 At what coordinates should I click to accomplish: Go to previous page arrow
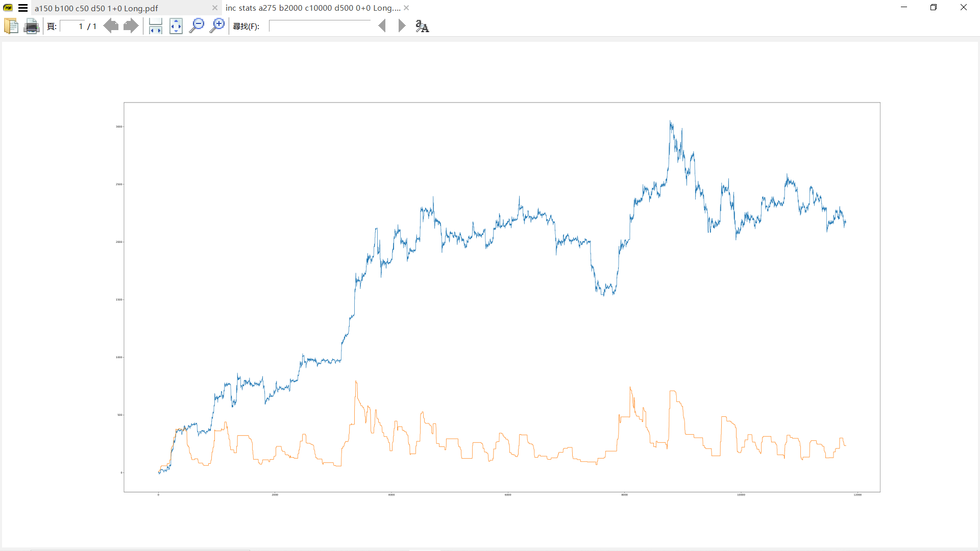pyautogui.click(x=111, y=26)
